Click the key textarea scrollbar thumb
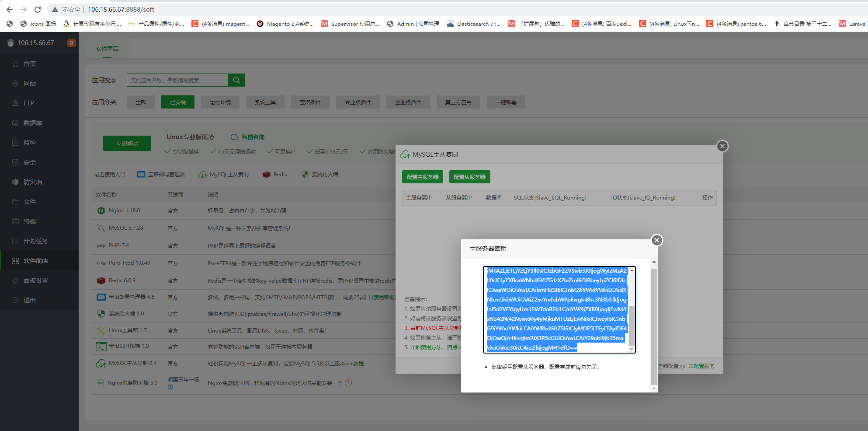This screenshot has width=868, height=431. pyautogui.click(x=632, y=326)
